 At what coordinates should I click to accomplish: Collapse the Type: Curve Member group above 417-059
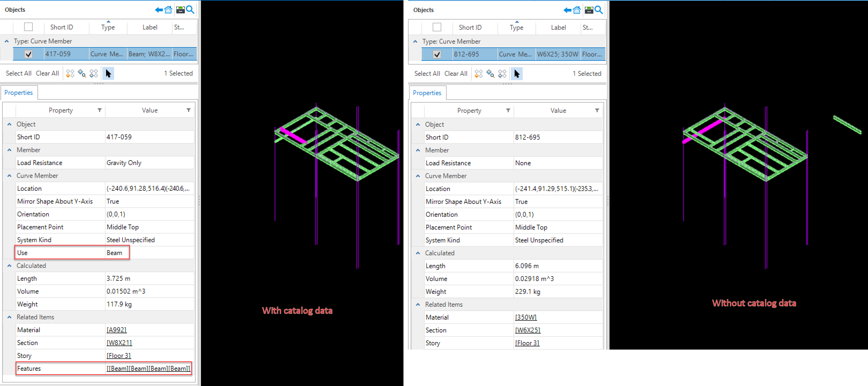7,41
